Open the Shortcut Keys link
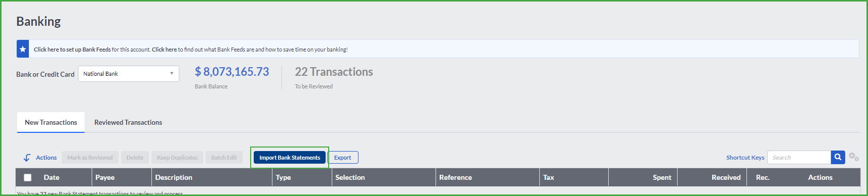Image resolution: width=868 pixels, height=196 pixels. point(745,158)
